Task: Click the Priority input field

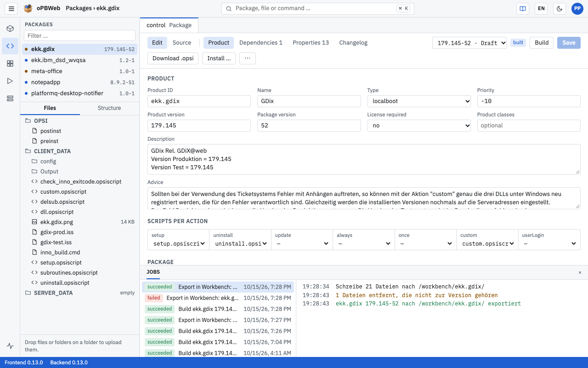Action: pyautogui.click(x=529, y=101)
